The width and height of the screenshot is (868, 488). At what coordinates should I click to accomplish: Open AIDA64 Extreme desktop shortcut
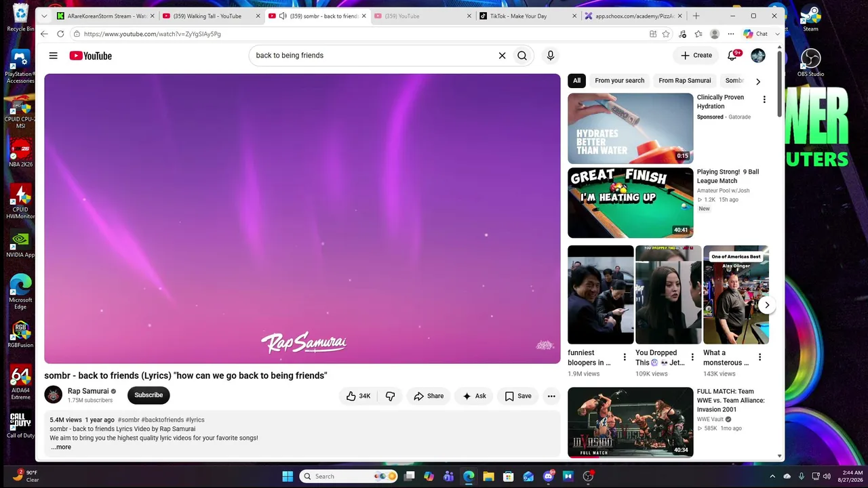20,382
